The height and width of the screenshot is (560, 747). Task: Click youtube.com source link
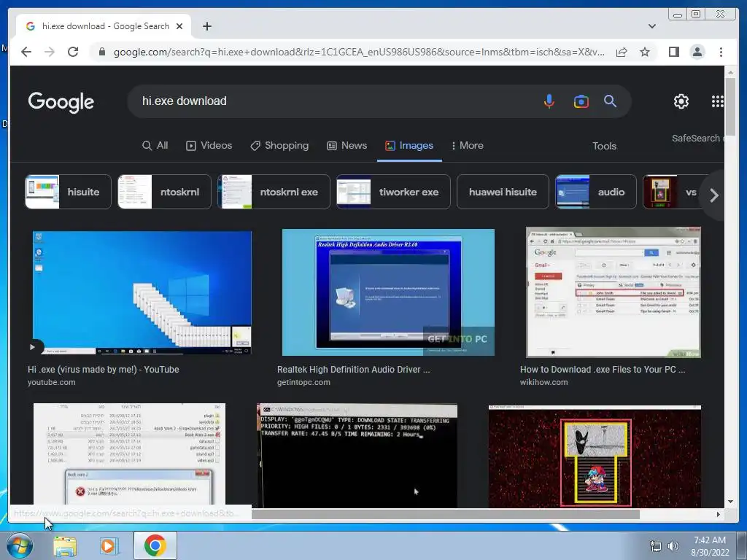point(52,382)
